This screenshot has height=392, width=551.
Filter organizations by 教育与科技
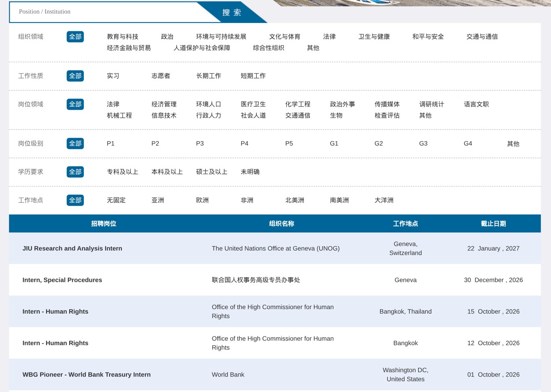coord(123,37)
